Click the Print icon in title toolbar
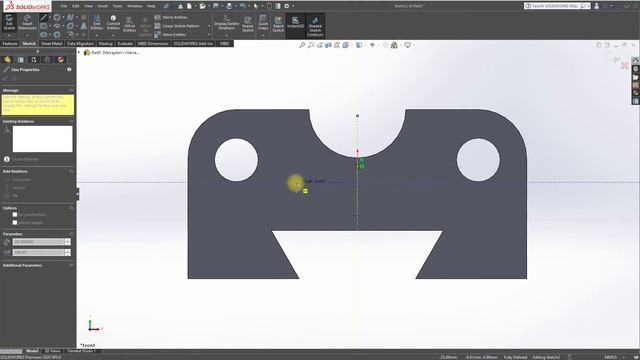The height and width of the screenshot is (360, 640). coord(229,6)
